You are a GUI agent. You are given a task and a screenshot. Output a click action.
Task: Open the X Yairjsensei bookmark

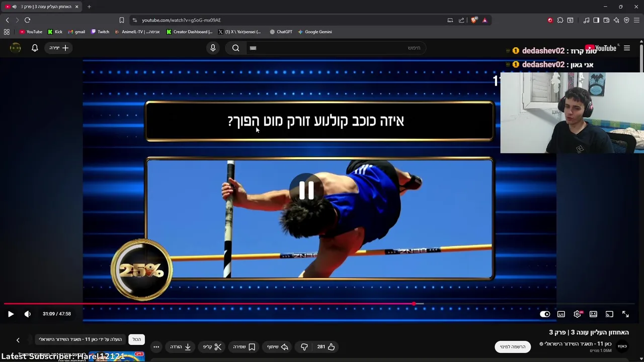point(239,32)
